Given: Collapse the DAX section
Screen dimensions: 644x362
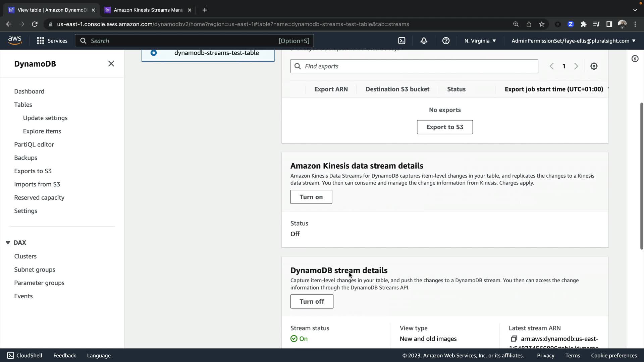Looking at the screenshot, I should [8, 242].
